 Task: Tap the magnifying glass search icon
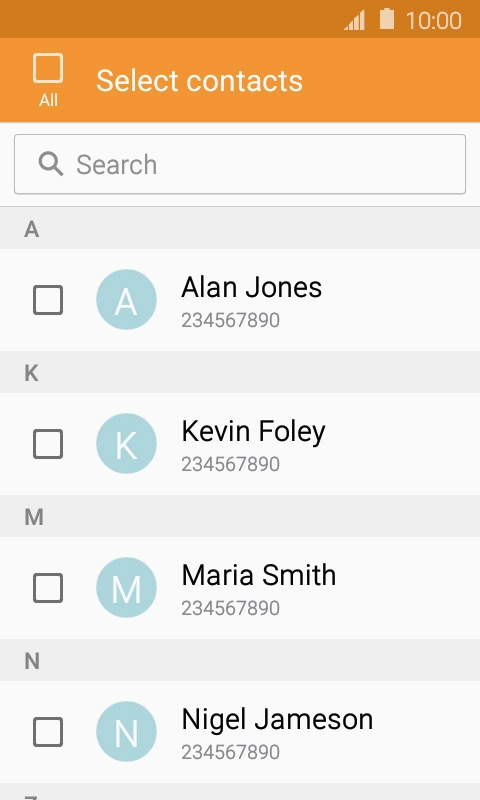click(x=50, y=164)
